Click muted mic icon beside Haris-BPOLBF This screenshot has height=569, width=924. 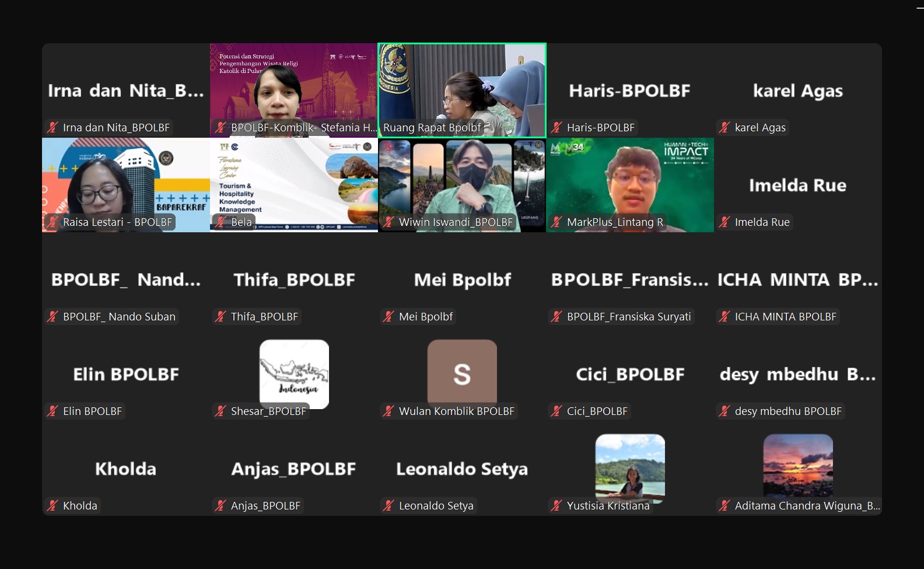coord(556,127)
